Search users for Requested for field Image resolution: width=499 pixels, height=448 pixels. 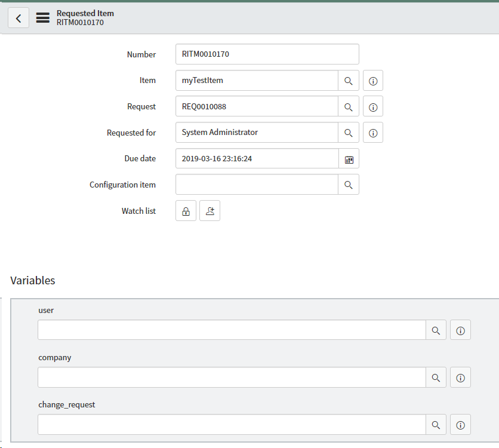pyautogui.click(x=349, y=133)
